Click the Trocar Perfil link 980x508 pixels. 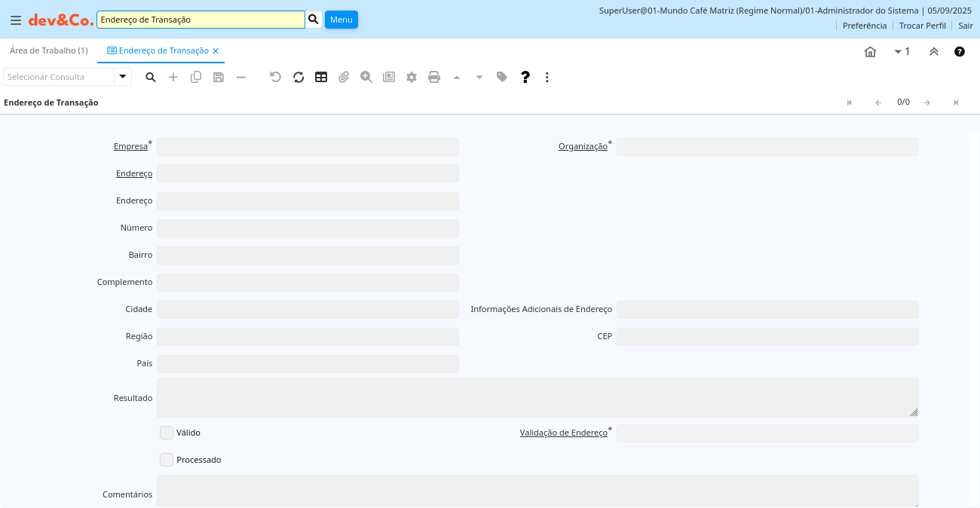coord(922,26)
